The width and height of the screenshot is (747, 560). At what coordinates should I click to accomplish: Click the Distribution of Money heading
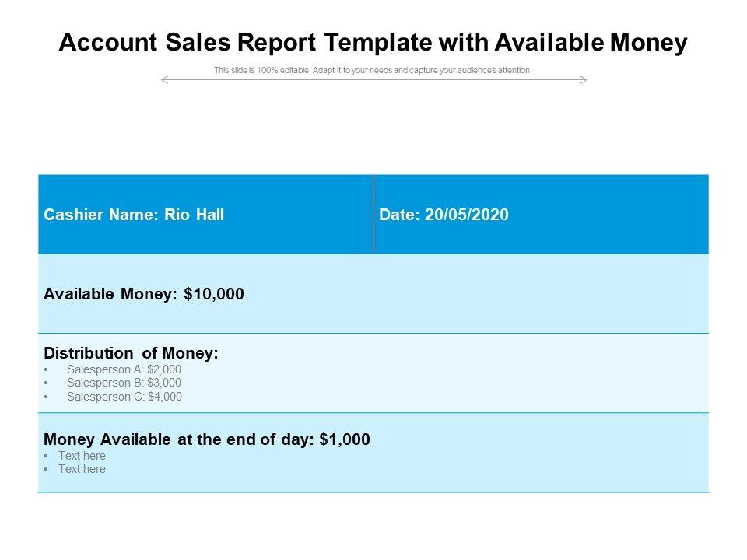132,353
